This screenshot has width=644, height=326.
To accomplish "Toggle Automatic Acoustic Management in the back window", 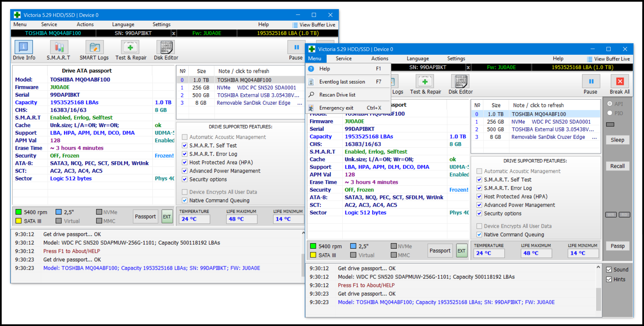I will [x=185, y=137].
